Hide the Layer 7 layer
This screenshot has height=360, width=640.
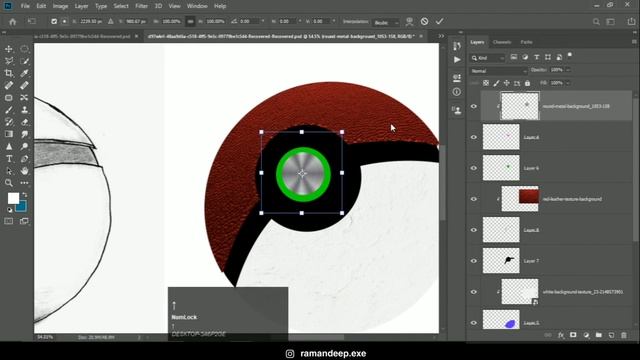point(473,260)
